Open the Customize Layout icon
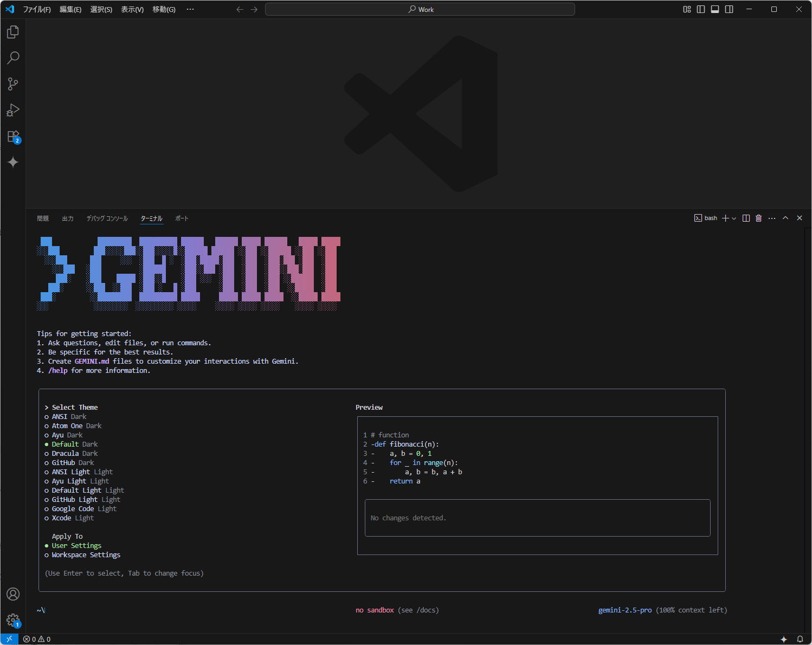812x645 pixels. (x=687, y=9)
